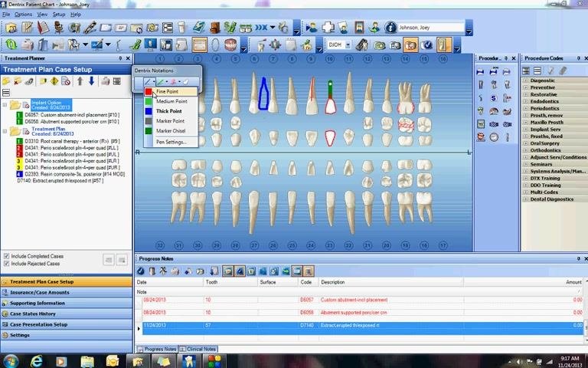This screenshot has width=588, height=368.
Task: Select the Treatment Plan Case Setup section
Action: coord(66,281)
